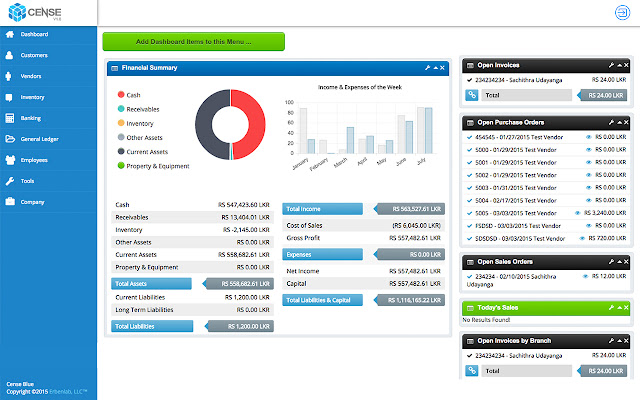This screenshot has width=640, height=400.
Task: Collapse the Open Sales Orders widget
Action: click(x=620, y=262)
